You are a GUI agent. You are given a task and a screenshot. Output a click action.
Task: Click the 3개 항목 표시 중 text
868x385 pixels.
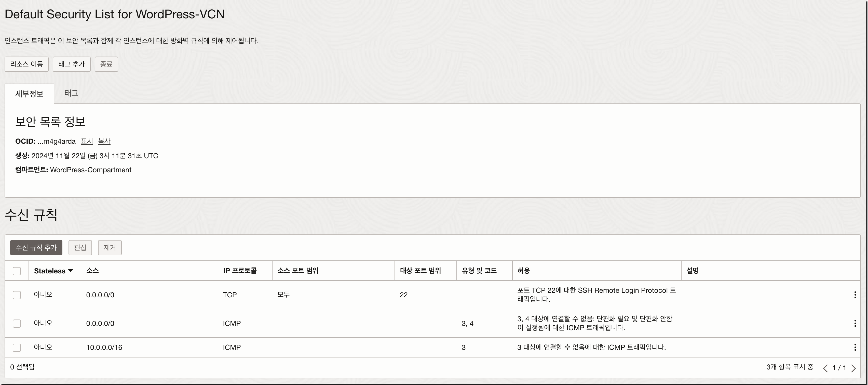click(790, 367)
